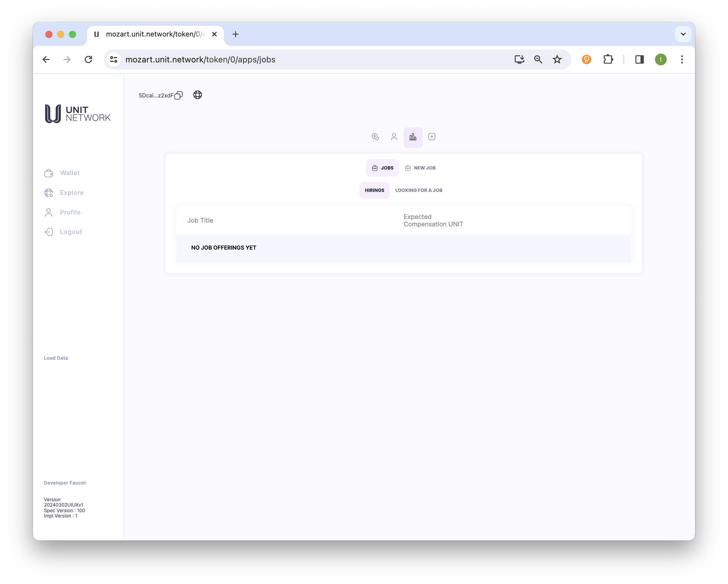
Task: Toggle to LOOKING FOR A JOB view
Action: pos(419,190)
